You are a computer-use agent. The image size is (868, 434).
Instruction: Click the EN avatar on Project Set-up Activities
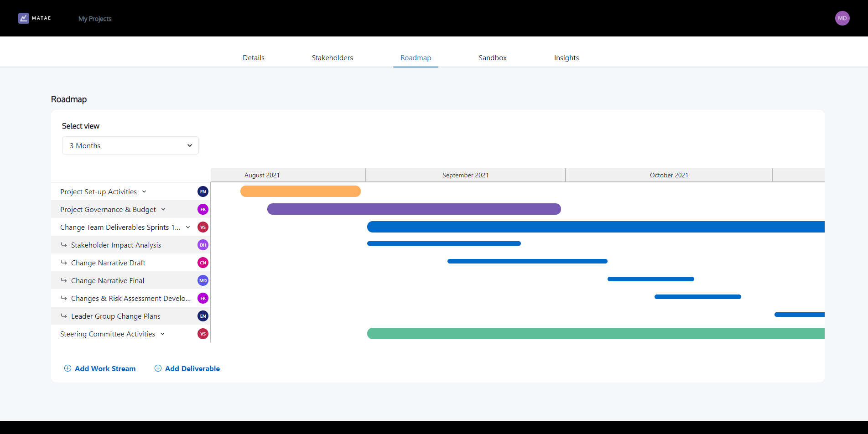(203, 191)
